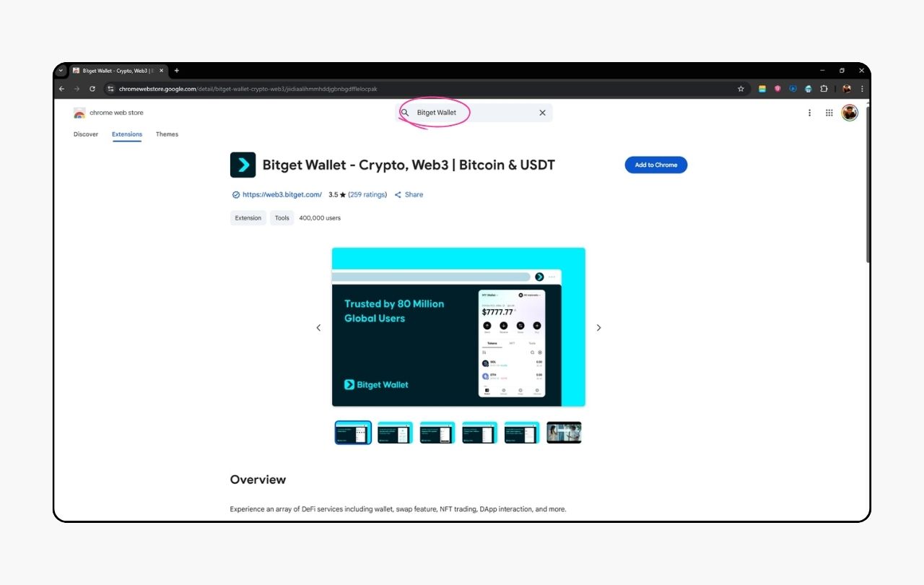
Task: Open a new browser tab
Action: point(176,71)
